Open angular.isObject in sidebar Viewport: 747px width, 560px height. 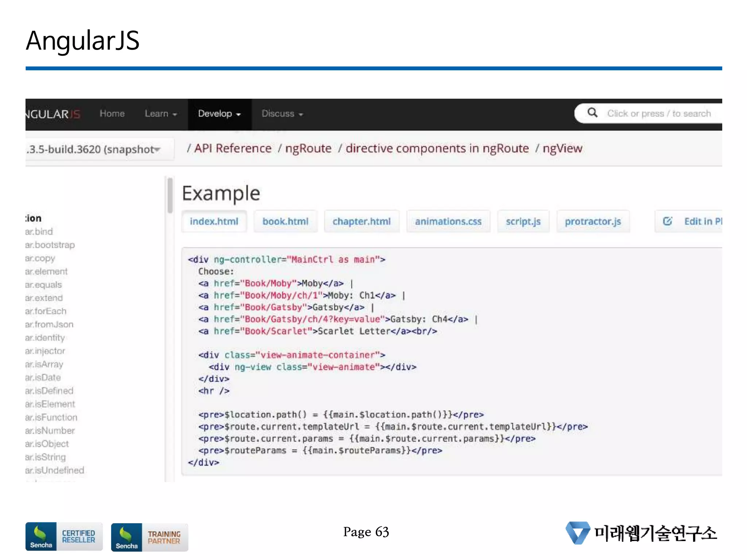[x=47, y=444]
